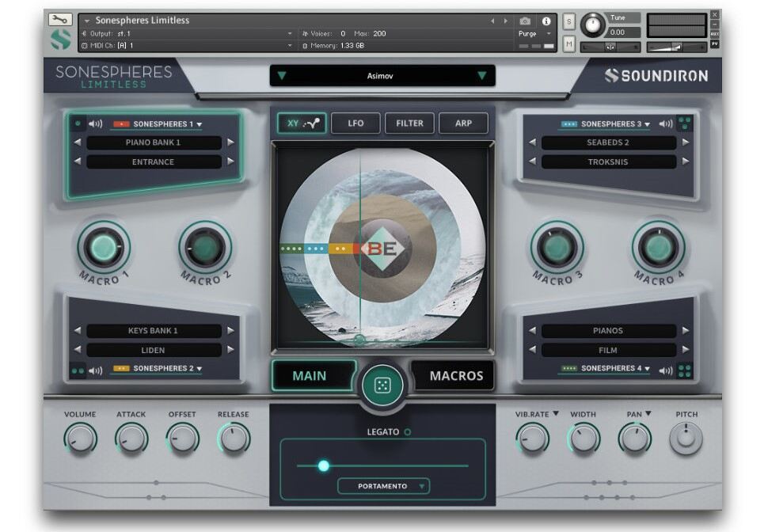The width and height of the screenshot is (768, 532).
Task: Open the Portamento mode dropdown
Action: 384,486
